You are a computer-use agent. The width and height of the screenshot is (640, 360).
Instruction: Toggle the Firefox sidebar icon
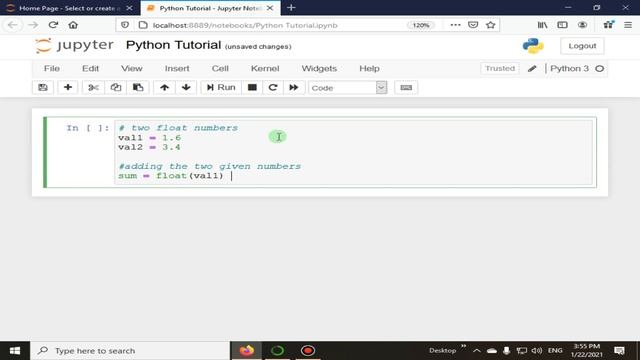coord(562,25)
